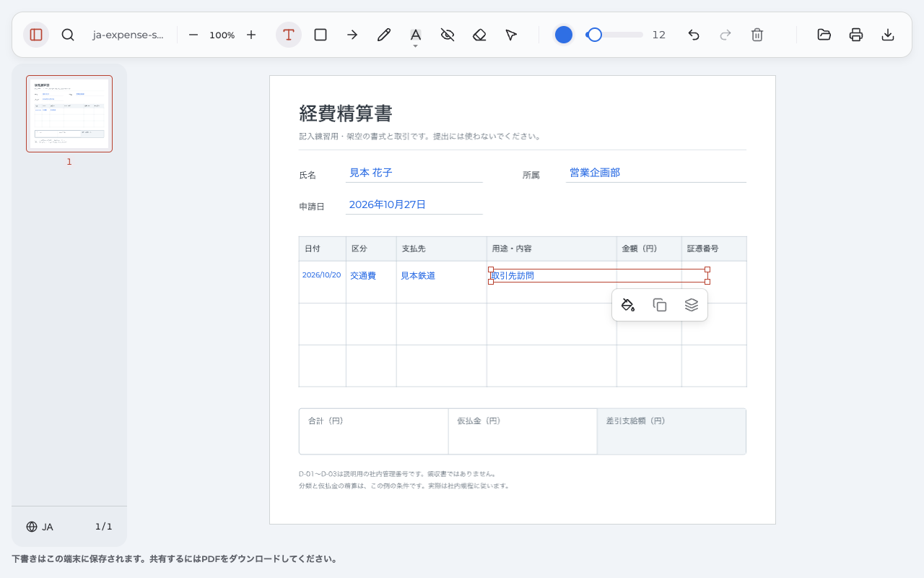Toggle the sidebar panel
Viewport: 924px width, 578px height.
pyautogui.click(x=36, y=35)
